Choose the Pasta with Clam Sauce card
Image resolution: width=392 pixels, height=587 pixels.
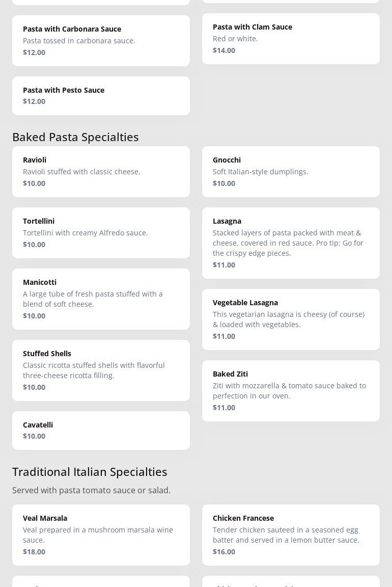[291, 39]
